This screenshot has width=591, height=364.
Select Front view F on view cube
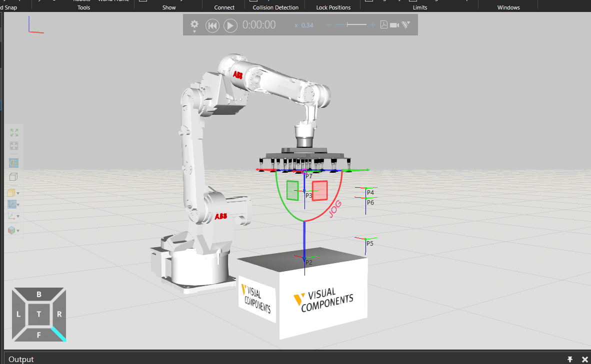39,335
